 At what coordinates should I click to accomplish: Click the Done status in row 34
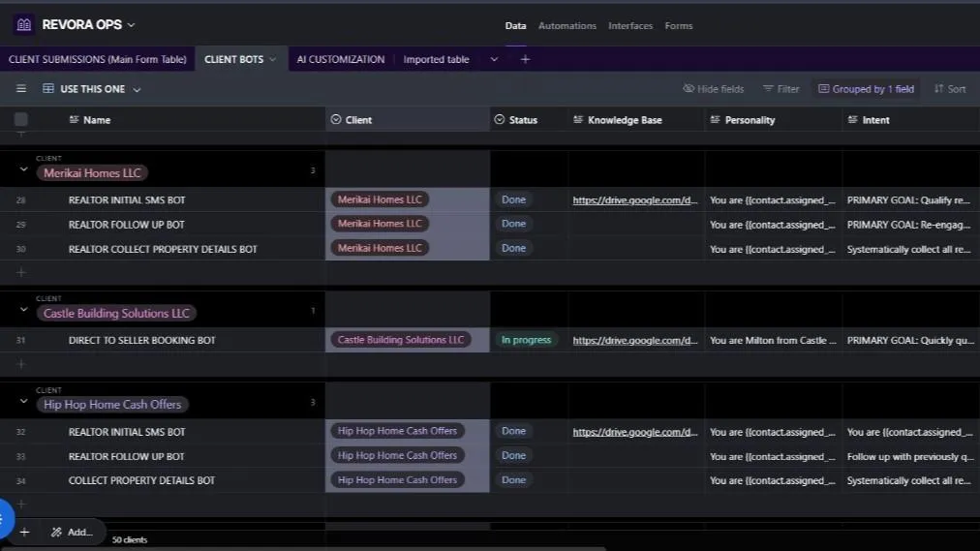513,479
